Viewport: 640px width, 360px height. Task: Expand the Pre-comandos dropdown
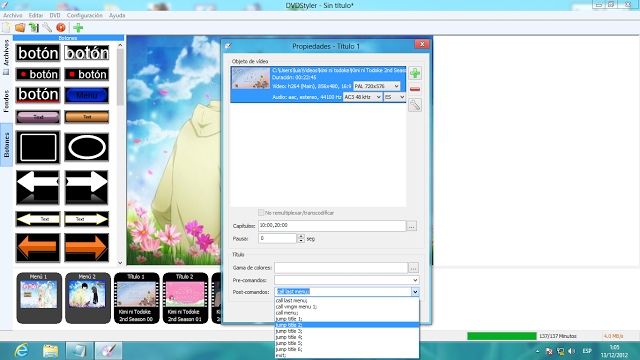[415, 280]
